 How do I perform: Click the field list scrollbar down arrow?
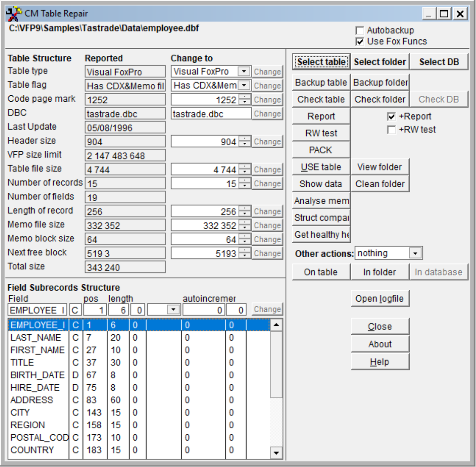276,453
